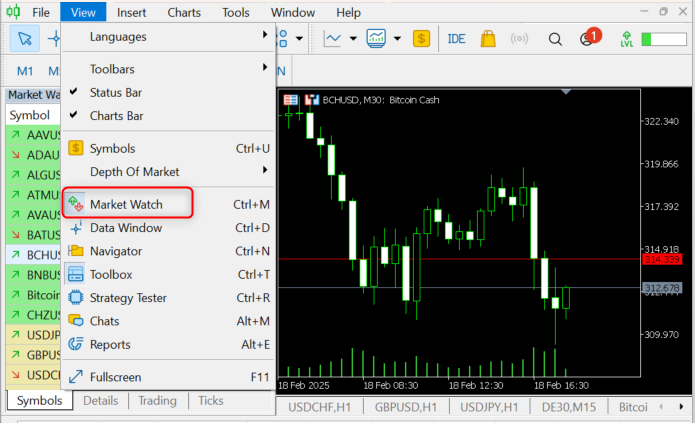Open the Window menu
695x423 pixels.
(293, 12)
